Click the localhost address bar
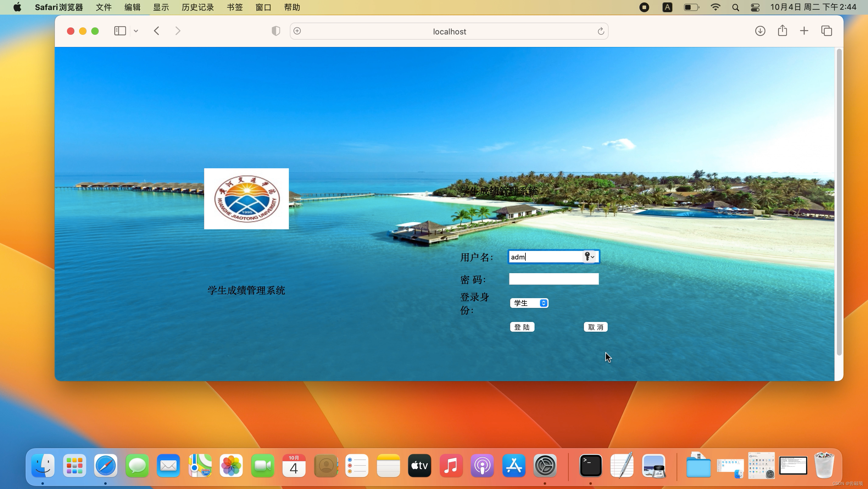The image size is (868, 489). coord(449,31)
